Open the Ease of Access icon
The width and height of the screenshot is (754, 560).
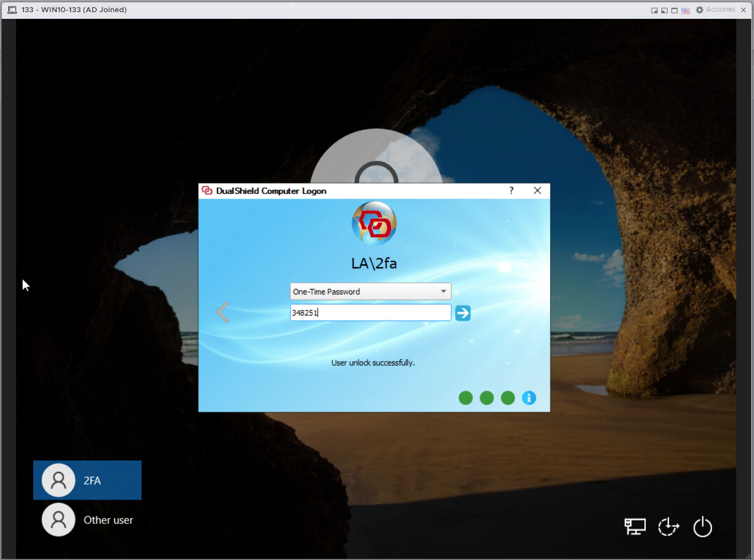(669, 527)
